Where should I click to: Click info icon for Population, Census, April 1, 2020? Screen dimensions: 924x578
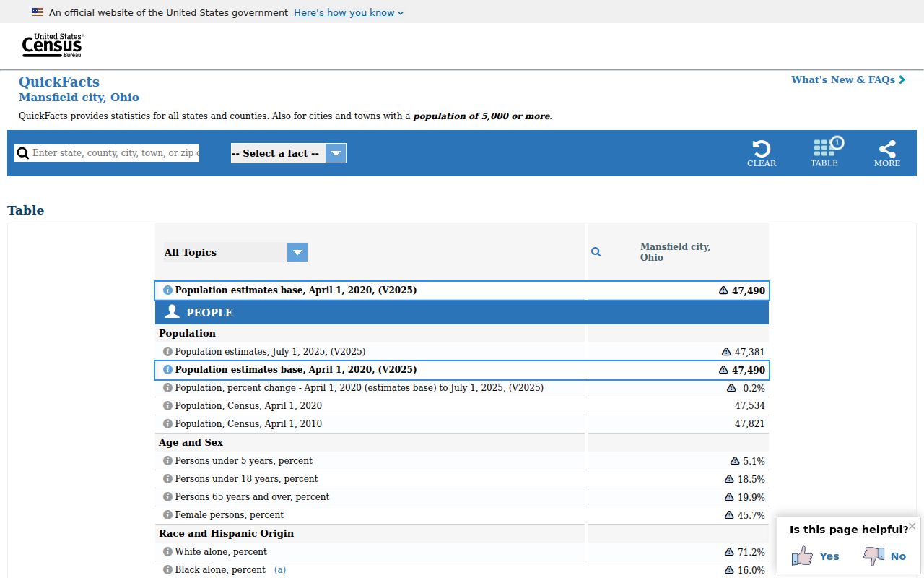(x=167, y=406)
